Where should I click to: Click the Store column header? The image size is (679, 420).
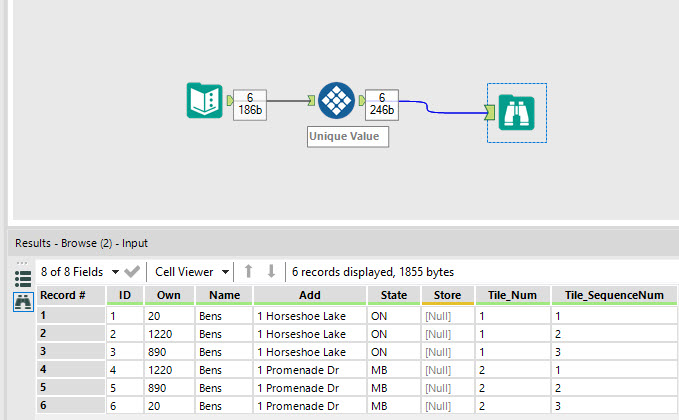pyautogui.click(x=447, y=295)
